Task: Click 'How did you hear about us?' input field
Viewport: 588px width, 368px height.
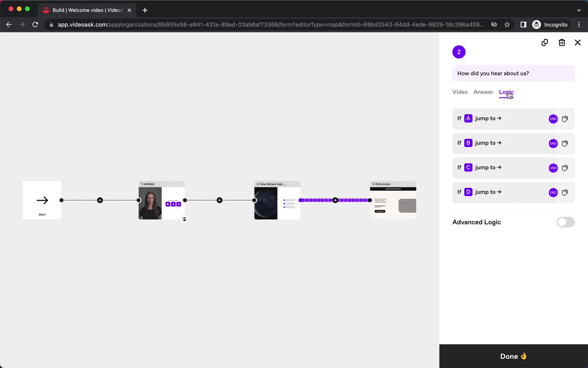Action: pyautogui.click(x=514, y=73)
